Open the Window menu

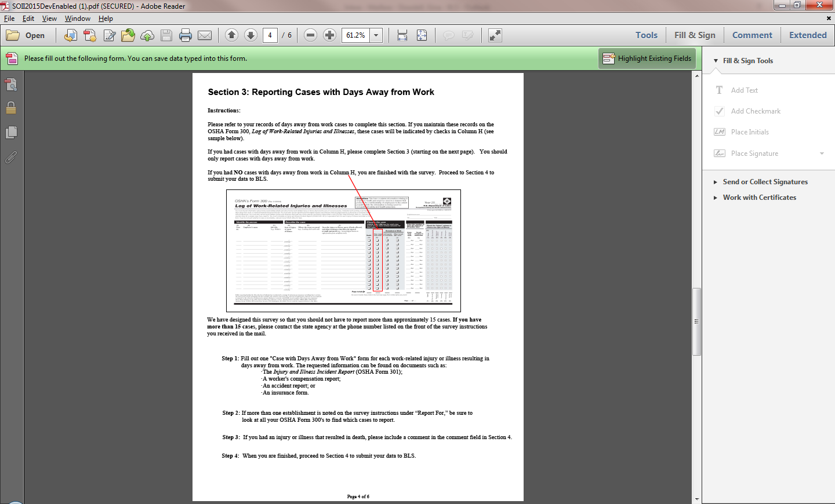tap(77, 19)
